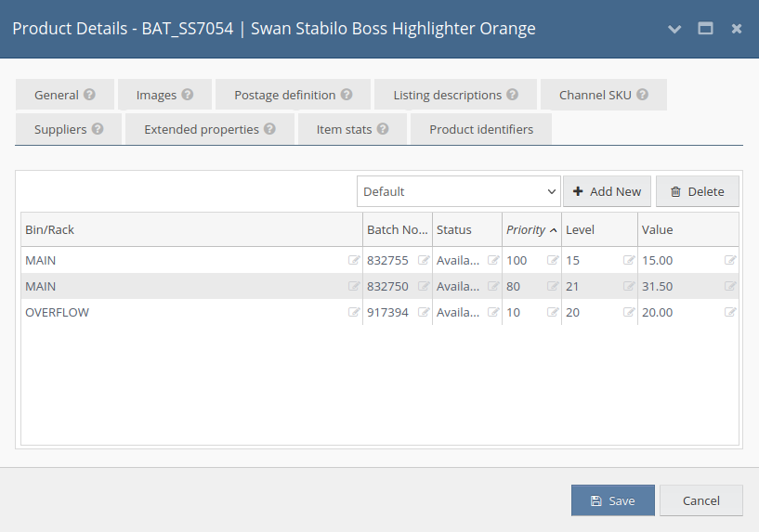
Task: Click the Add New button
Action: coord(607,191)
